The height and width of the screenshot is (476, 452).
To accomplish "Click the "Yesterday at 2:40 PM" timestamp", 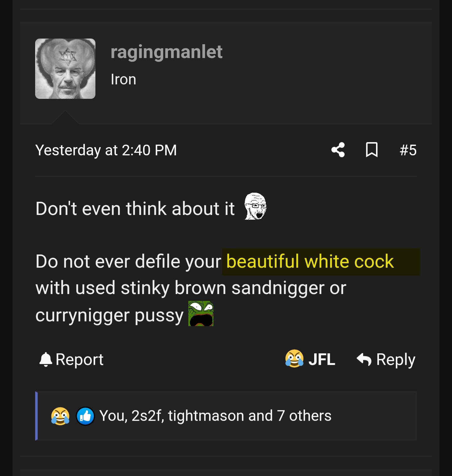I will [106, 150].
